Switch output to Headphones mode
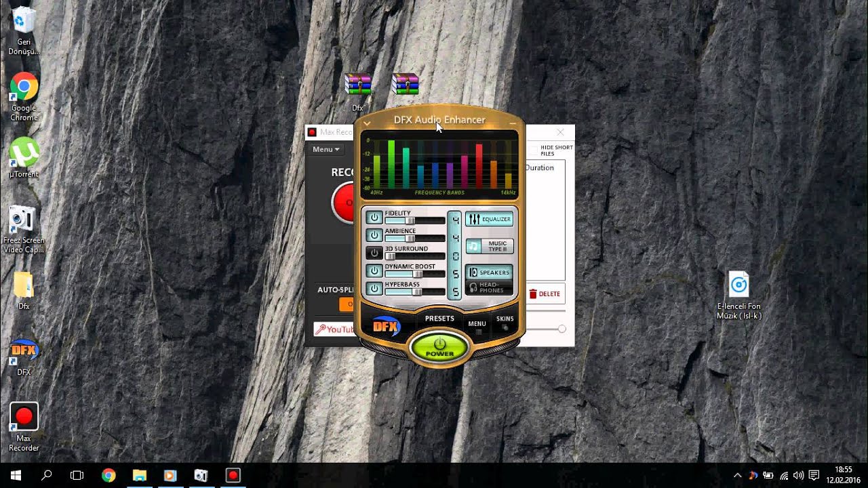 pos(489,287)
